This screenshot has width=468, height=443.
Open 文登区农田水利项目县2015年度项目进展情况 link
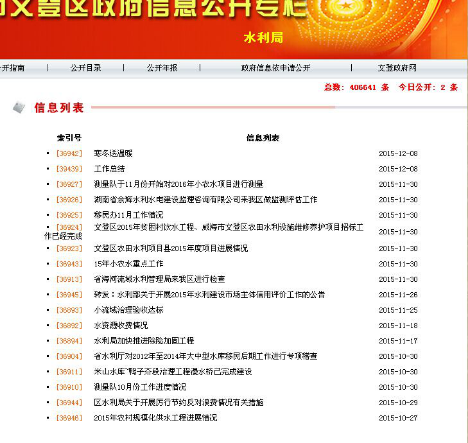(171, 248)
